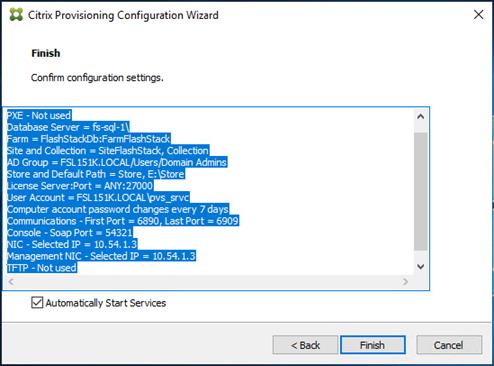
Task: Click the 'NIC - Selected IP' line
Action: pos(72,244)
